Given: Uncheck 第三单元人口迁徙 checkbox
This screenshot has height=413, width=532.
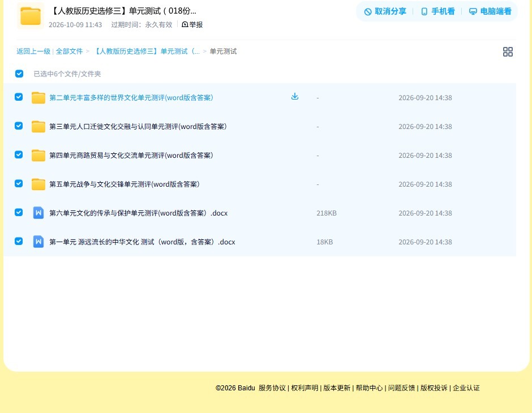Looking at the screenshot, I should 19,126.
